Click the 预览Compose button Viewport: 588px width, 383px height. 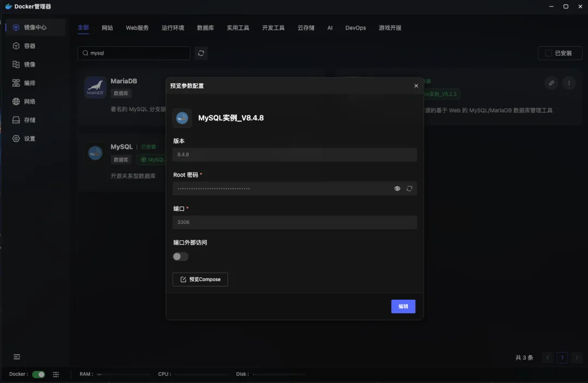coord(200,279)
